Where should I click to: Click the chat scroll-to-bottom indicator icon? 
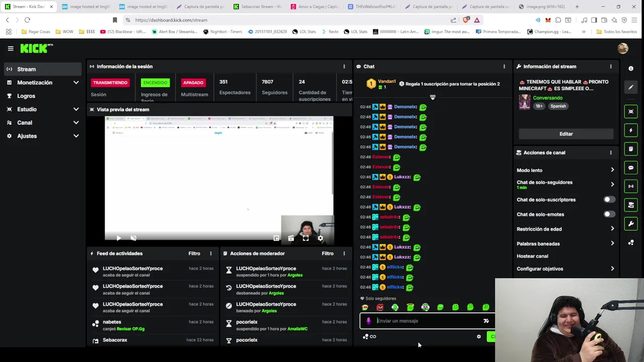click(x=433, y=97)
